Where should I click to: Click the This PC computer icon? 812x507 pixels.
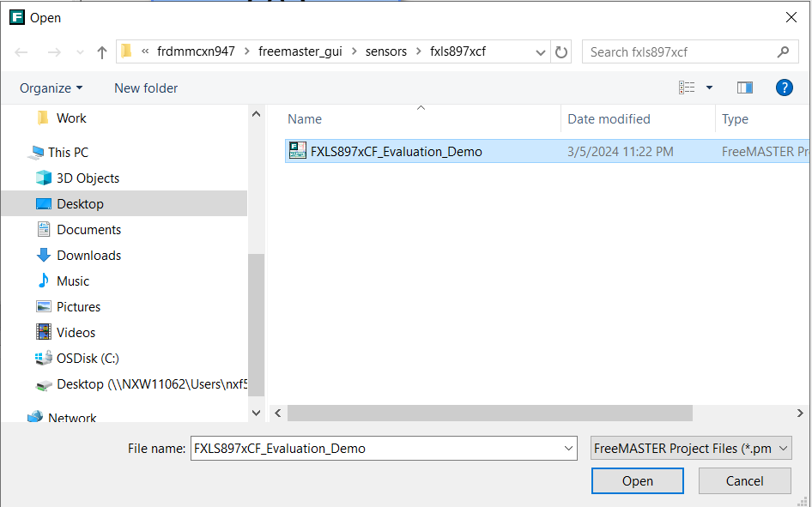click(36, 153)
